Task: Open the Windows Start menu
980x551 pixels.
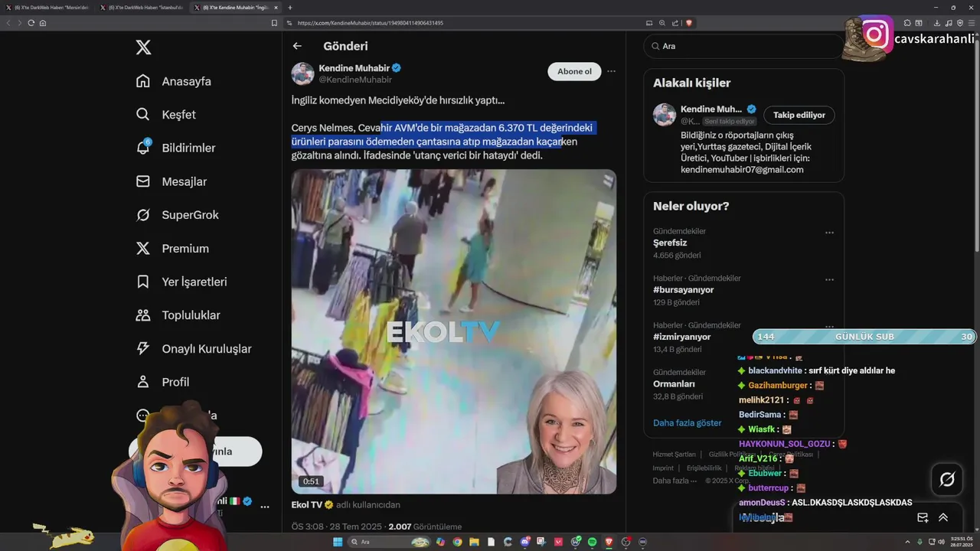Action: tap(337, 542)
